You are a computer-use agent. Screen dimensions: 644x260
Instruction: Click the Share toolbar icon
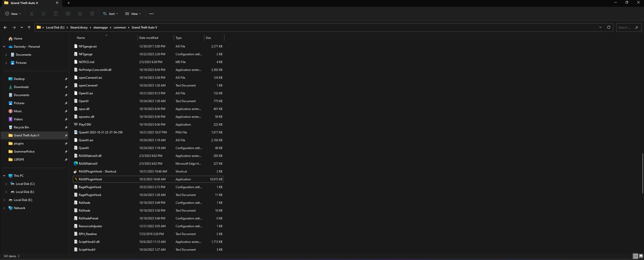(x=80, y=14)
